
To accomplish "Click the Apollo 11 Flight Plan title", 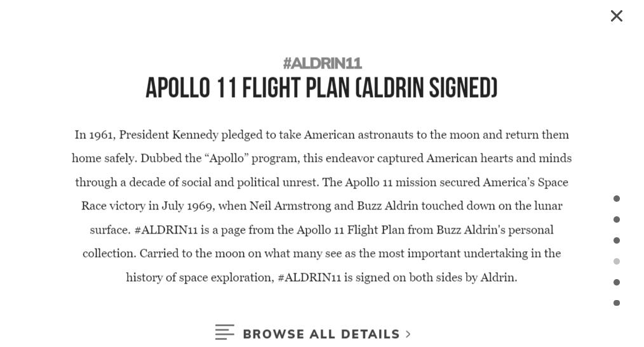I will [321, 88].
